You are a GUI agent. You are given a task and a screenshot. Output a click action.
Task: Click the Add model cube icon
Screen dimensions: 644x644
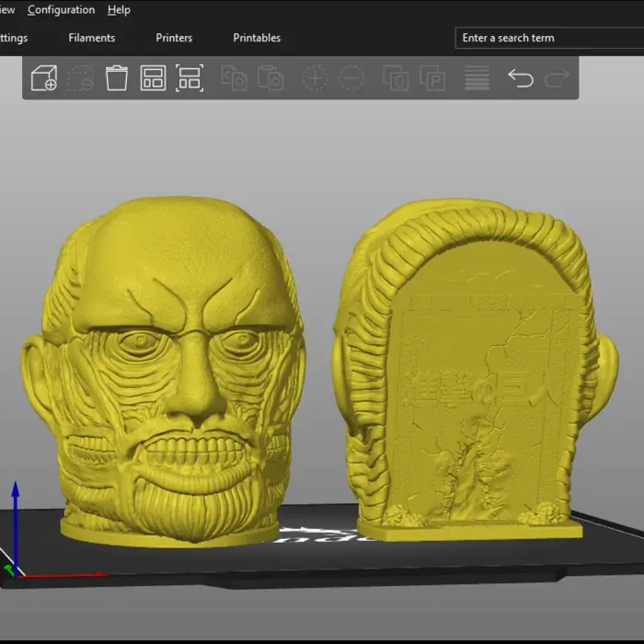click(44, 78)
